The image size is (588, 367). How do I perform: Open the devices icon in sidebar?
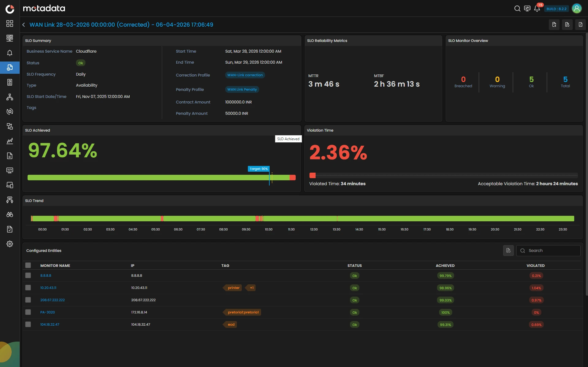(10, 185)
